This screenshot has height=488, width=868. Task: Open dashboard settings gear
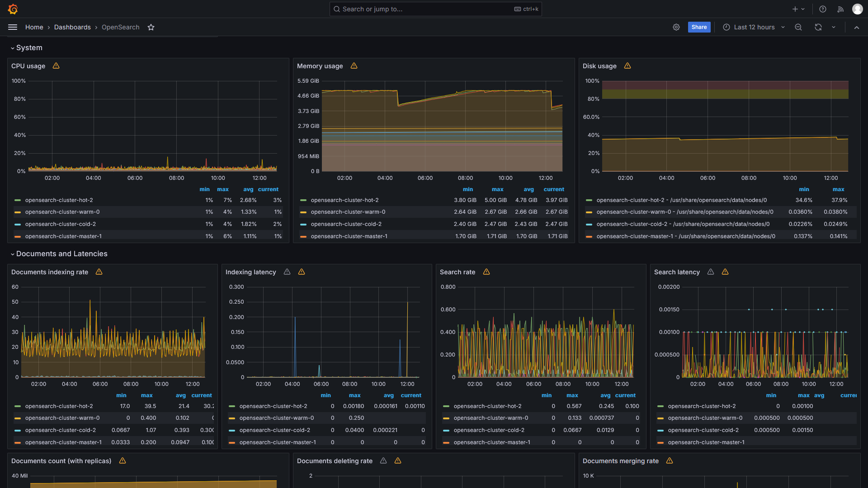(676, 27)
